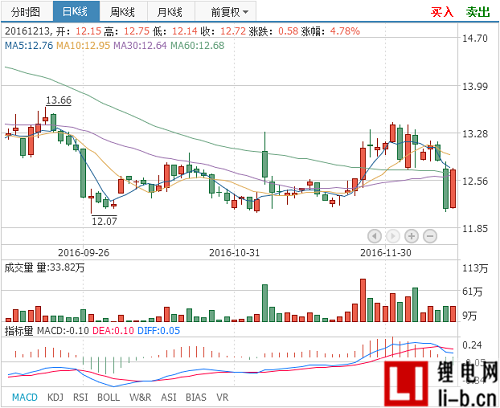Click the MA60:12.68 legend label

(197, 45)
